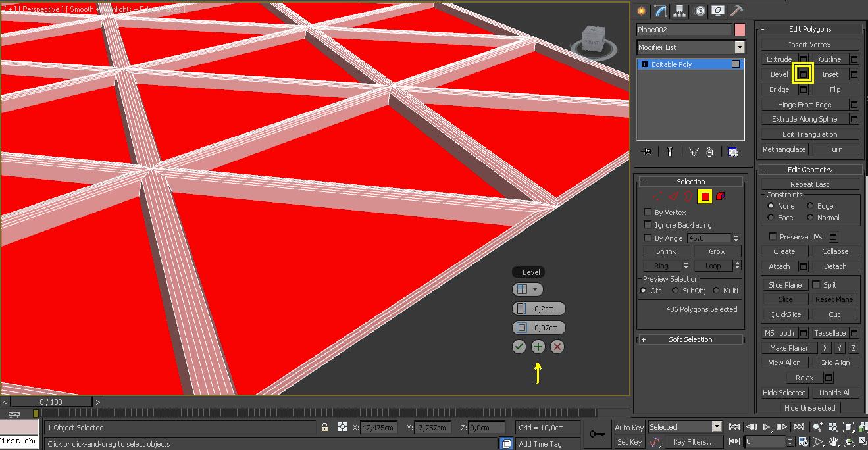Select Border sub-object level icon

(688, 196)
